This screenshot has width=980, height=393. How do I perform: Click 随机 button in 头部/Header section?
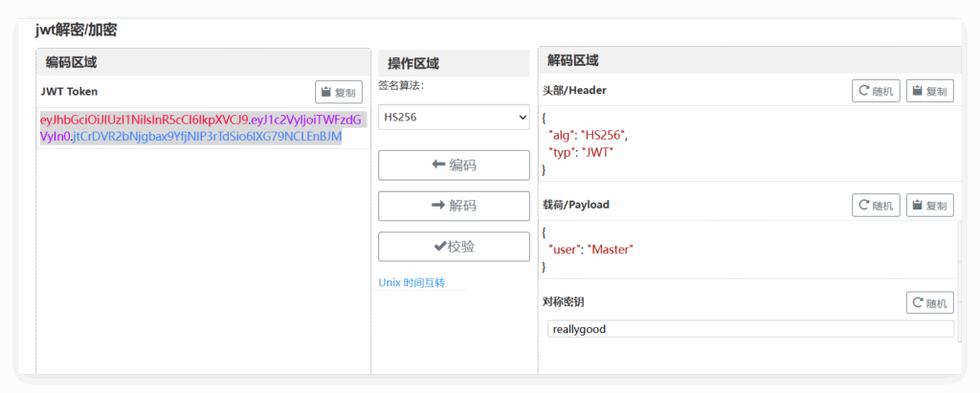tap(876, 92)
